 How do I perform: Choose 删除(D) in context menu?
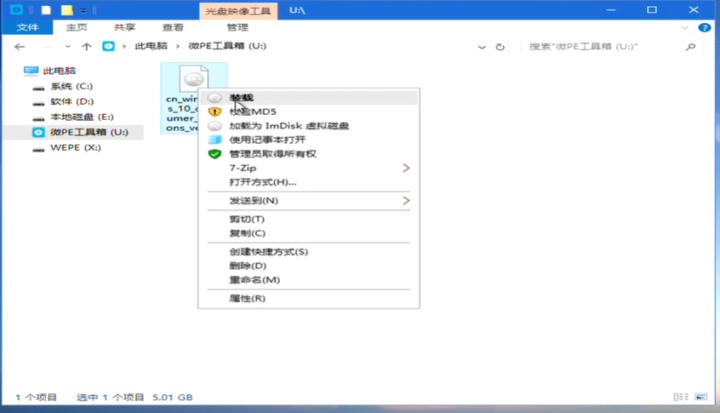(x=309, y=266)
